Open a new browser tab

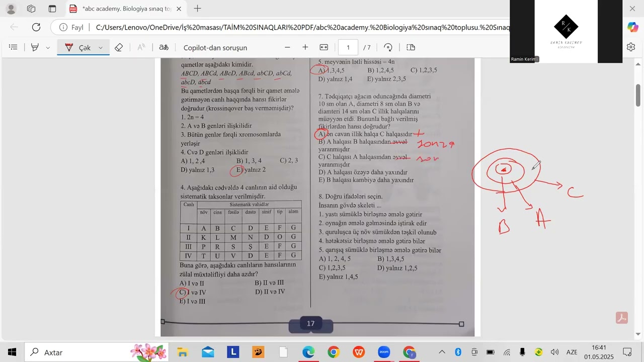coord(198,9)
